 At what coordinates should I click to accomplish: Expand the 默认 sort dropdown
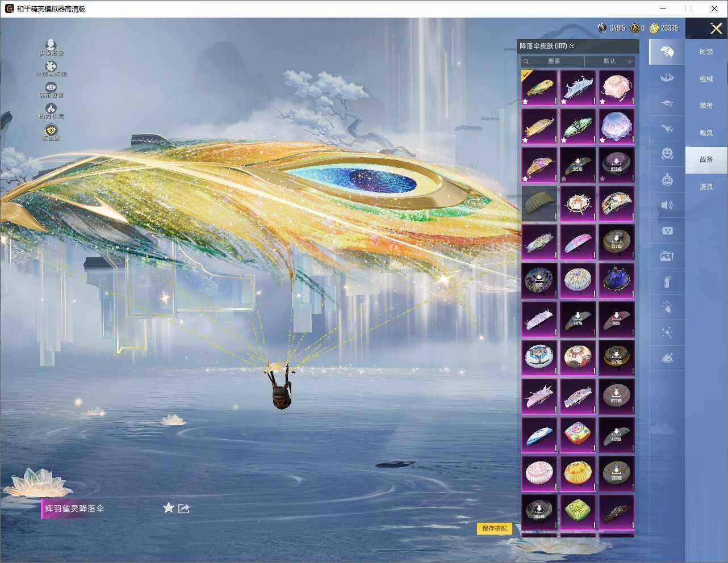(610, 61)
